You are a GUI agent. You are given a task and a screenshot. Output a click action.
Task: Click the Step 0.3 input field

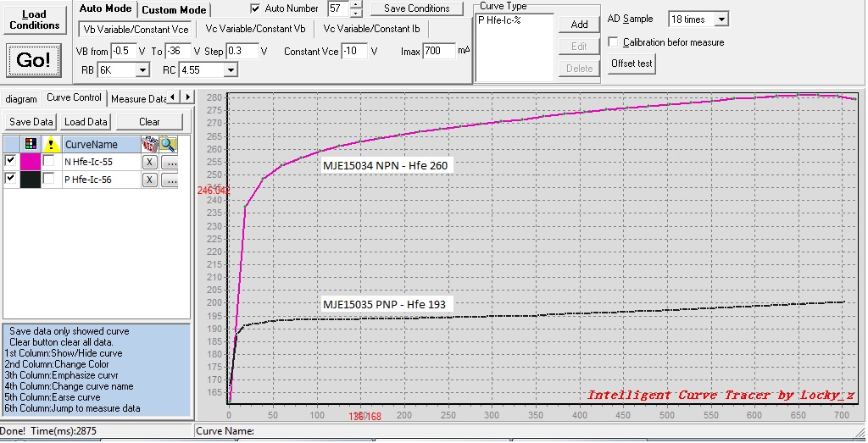coord(242,51)
